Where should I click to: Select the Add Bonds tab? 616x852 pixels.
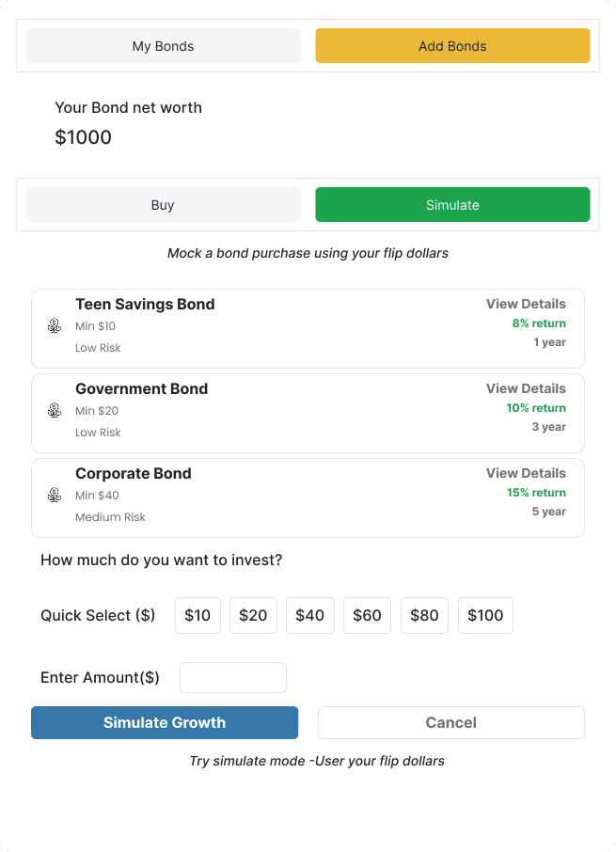452,45
